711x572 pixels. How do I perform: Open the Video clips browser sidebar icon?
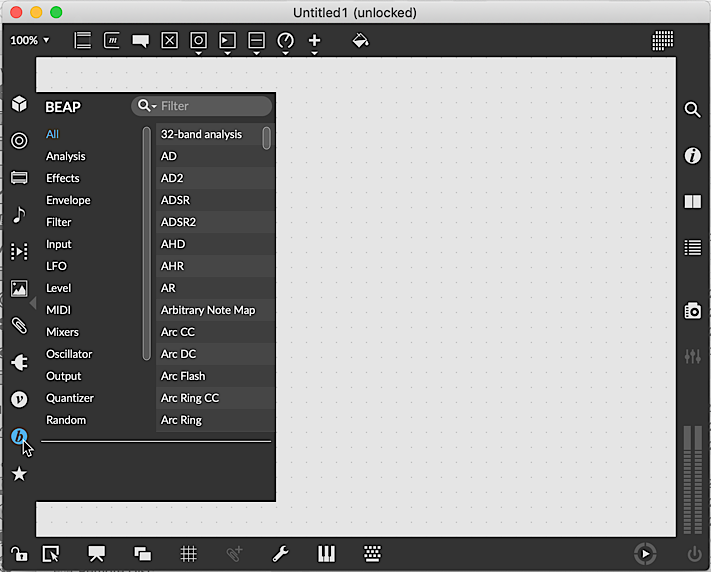19,251
